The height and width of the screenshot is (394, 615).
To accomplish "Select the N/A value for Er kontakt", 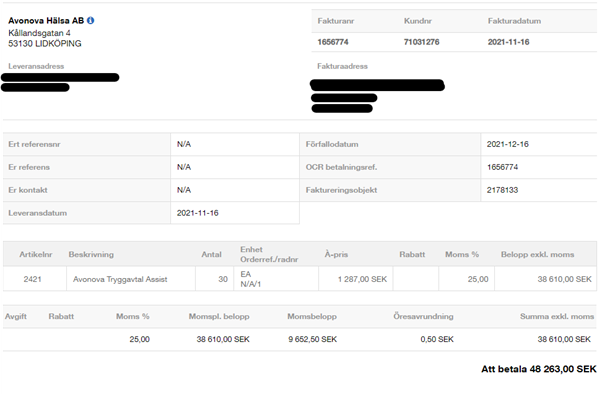I will (x=184, y=190).
